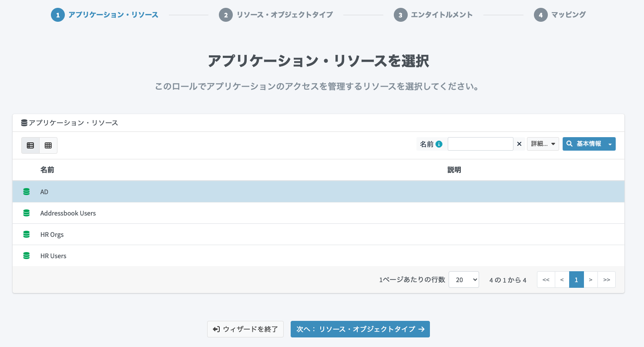The width and height of the screenshot is (644, 347).
Task: Click step 3 circle in the wizard
Action: pyautogui.click(x=400, y=15)
